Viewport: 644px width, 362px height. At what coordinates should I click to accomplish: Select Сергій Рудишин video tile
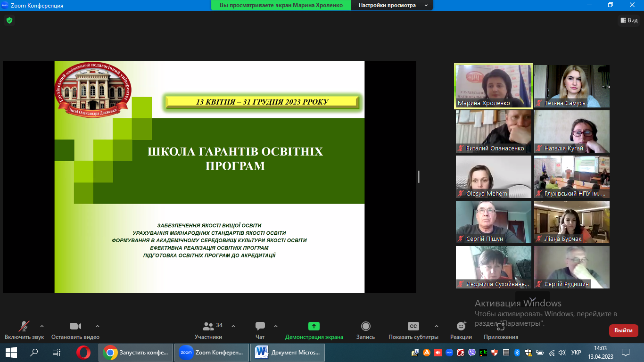571,267
